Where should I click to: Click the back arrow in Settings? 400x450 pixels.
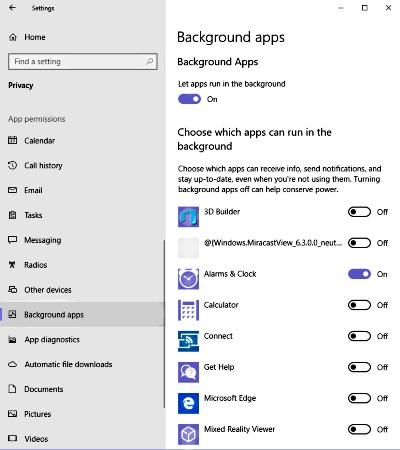click(12, 8)
